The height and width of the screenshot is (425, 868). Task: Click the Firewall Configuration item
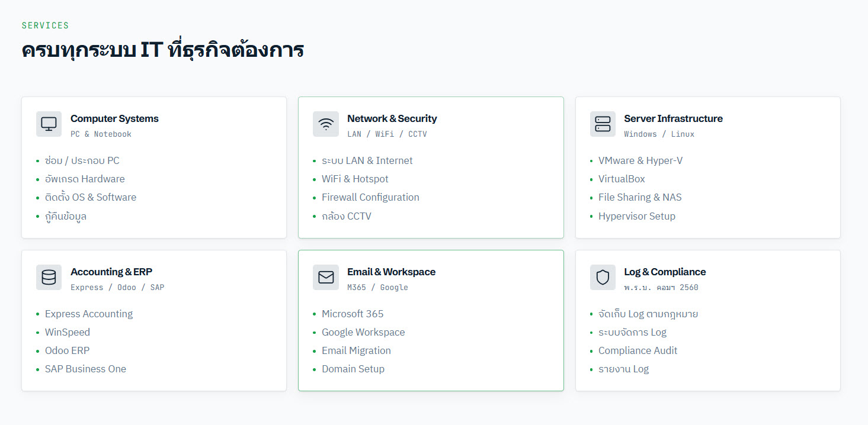[370, 197]
